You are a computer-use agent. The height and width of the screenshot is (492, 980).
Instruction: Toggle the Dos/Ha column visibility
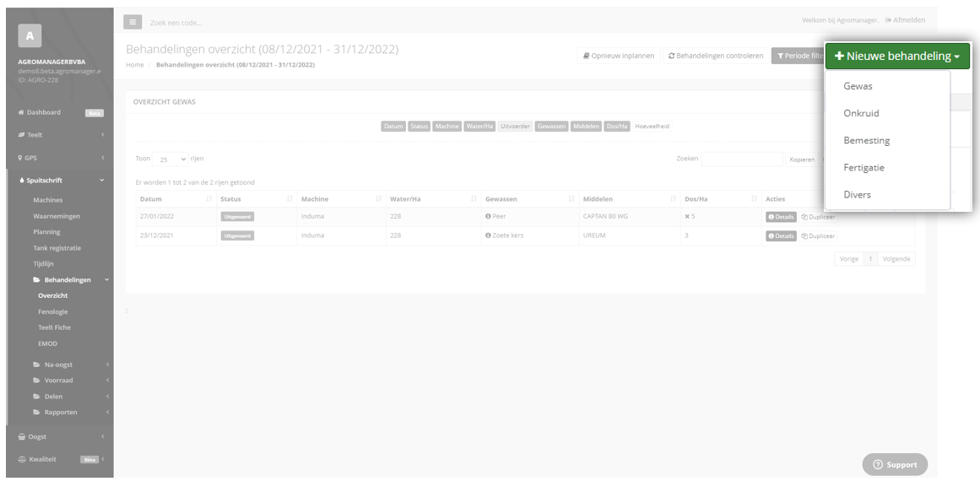pyautogui.click(x=617, y=127)
